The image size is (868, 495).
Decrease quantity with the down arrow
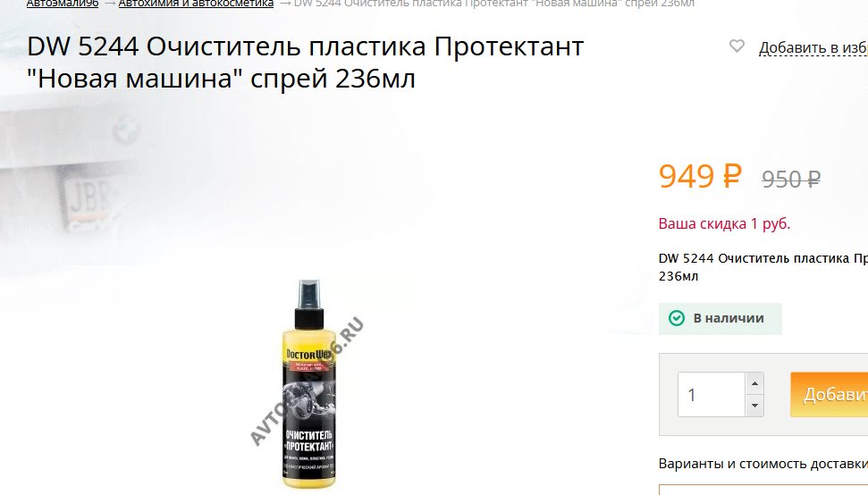click(754, 406)
